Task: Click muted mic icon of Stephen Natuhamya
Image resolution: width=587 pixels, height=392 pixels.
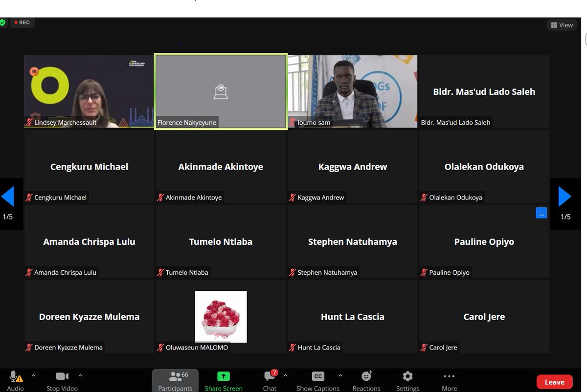Action: point(293,272)
